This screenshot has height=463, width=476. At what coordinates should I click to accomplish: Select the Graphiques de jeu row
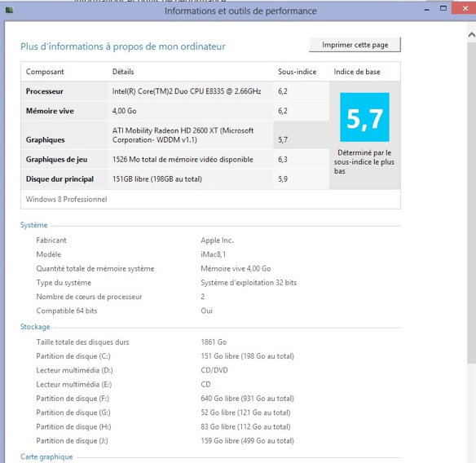click(175, 160)
